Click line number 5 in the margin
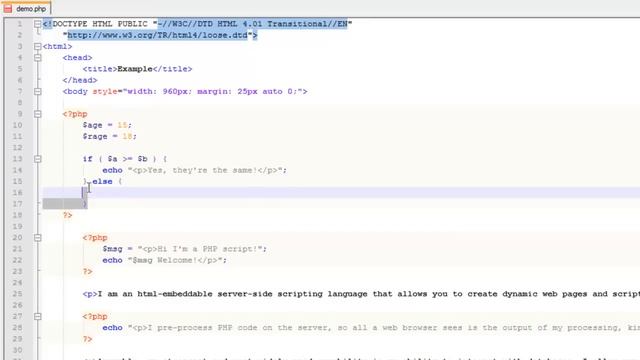Screen dimensions: 640x360 coord(20,69)
